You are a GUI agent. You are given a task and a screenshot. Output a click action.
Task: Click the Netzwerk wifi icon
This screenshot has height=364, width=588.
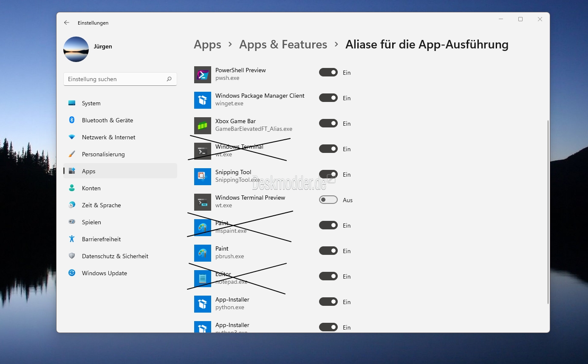[72, 137]
